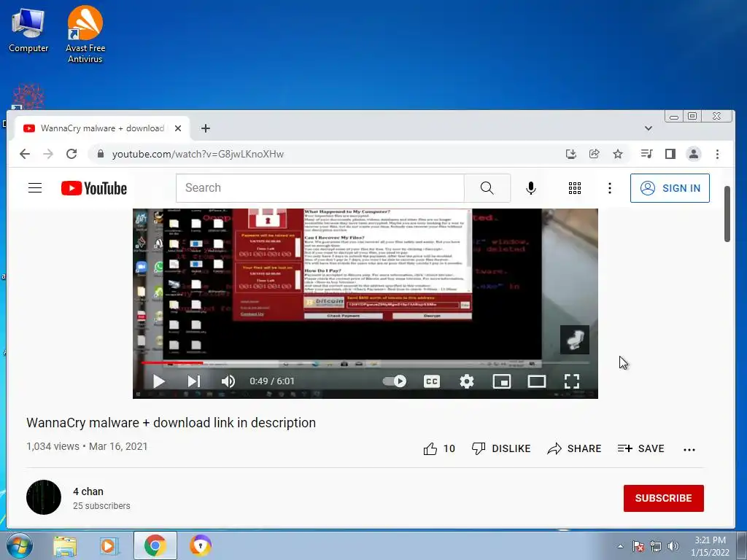Image resolution: width=747 pixels, height=560 pixels.
Task: Click the DISLIKE button
Action: (500, 448)
